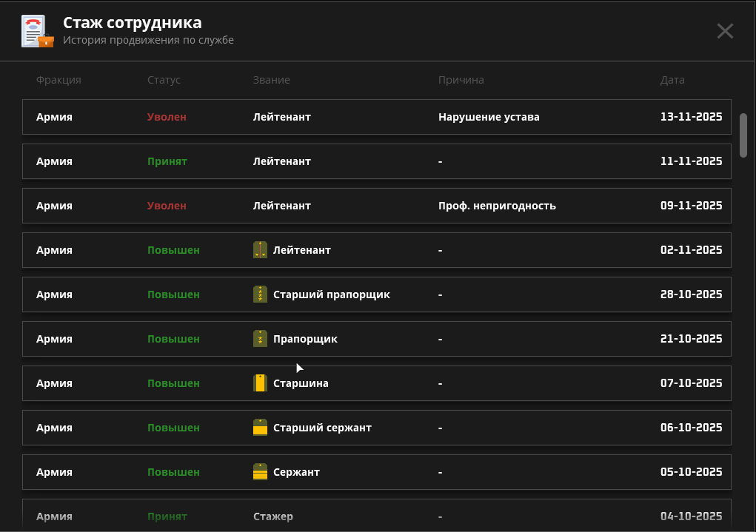Click the Дата column header

pyautogui.click(x=672, y=80)
